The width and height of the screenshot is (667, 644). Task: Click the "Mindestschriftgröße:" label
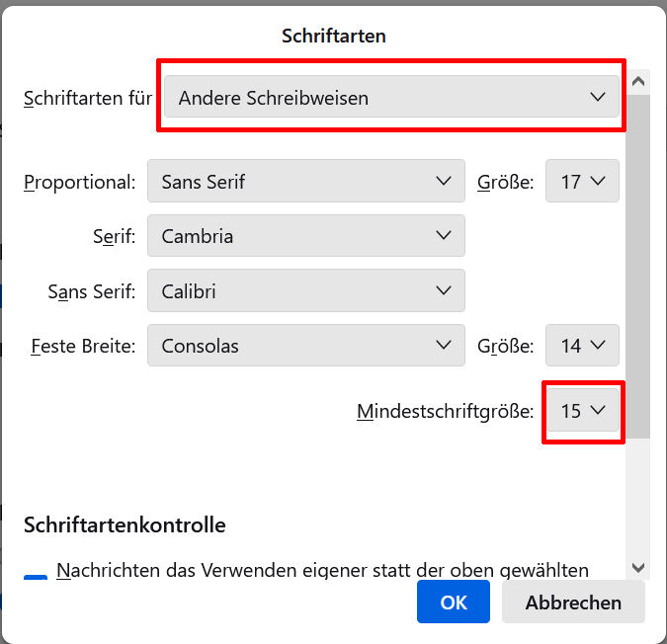coord(446,412)
